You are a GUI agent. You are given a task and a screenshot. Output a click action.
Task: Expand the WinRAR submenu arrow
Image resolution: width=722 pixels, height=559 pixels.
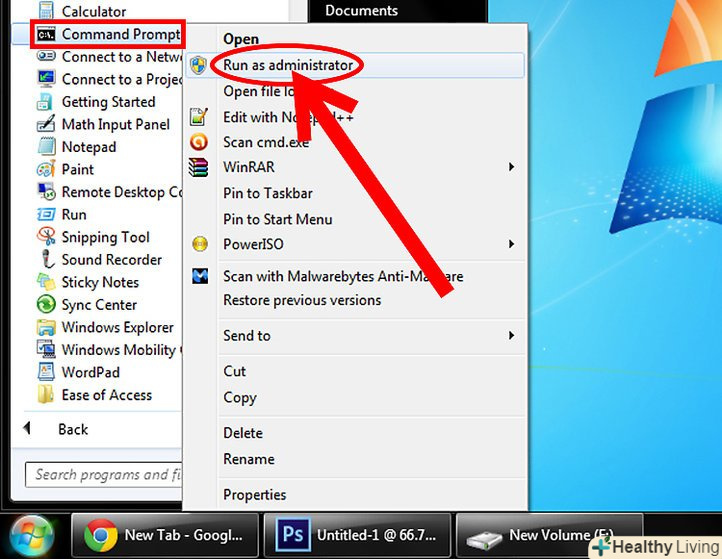click(x=511, y=167)
